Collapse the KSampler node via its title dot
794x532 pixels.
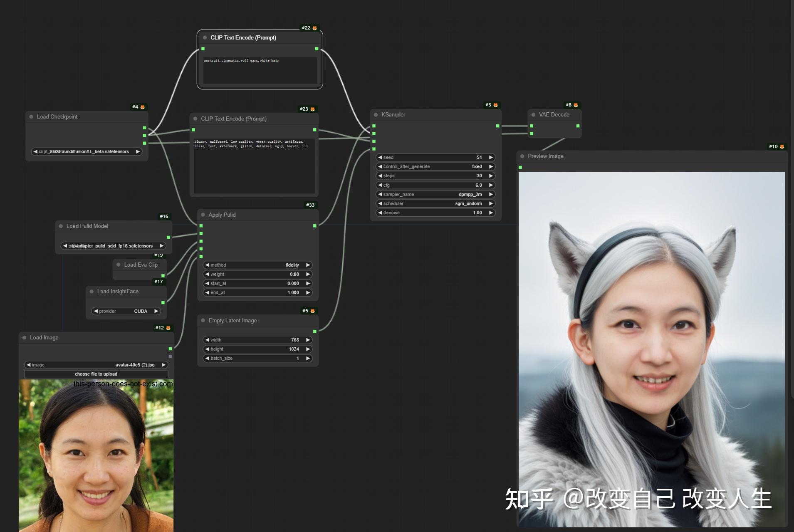376,115
